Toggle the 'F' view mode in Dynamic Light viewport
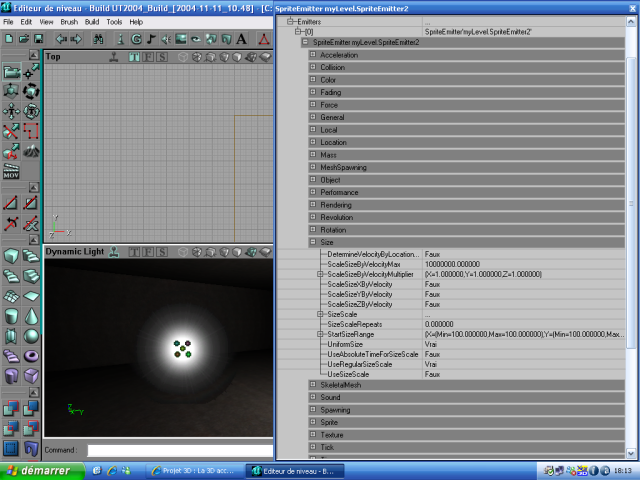Viewport: 640px width, 480px height. pos(147,251)
